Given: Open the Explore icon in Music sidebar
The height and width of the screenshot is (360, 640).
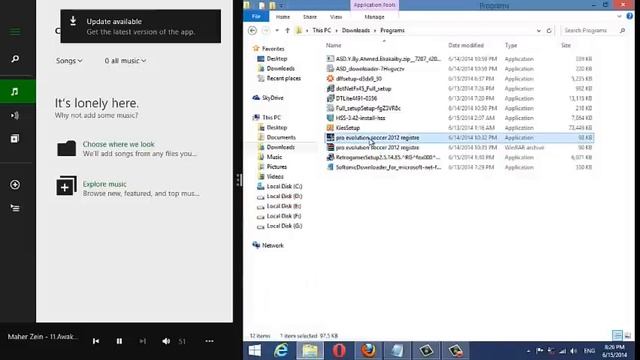Looking at the screenshot, I should click(x=15, y=139).
